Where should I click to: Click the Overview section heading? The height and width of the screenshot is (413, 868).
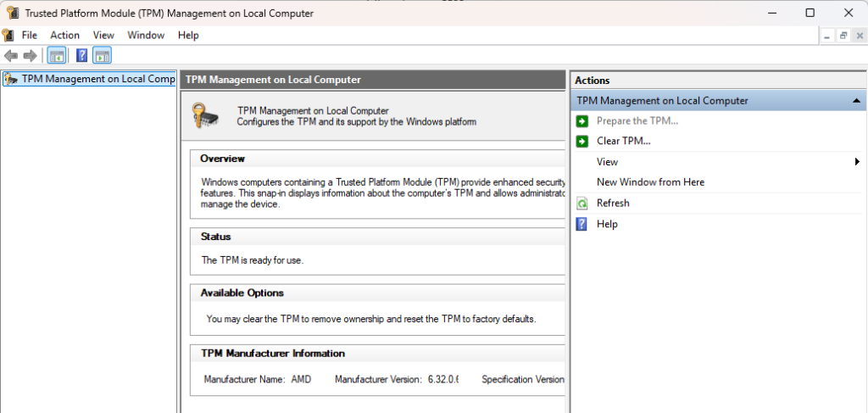[x=223, y=159]
